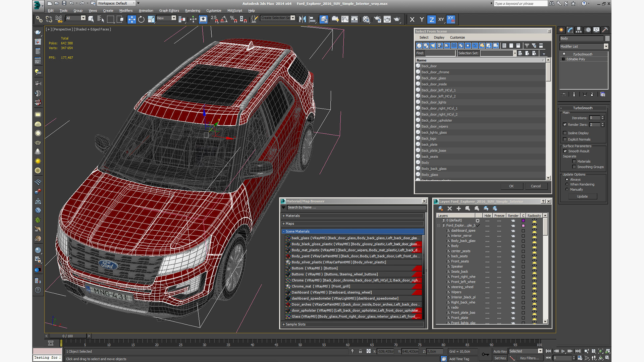Screen dimensions: 644x362
Task: Open the Hierarchy command panel tab
Action: coord(579,30)
